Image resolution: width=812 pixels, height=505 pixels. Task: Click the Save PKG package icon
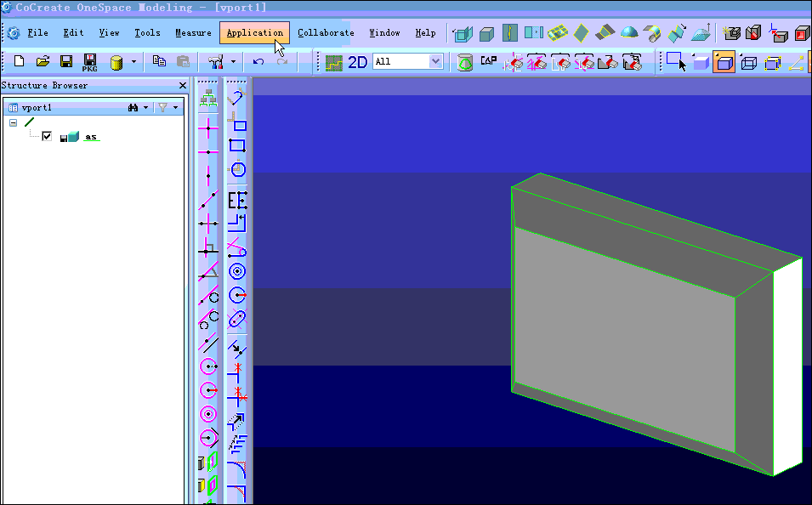tap(89, 62)
